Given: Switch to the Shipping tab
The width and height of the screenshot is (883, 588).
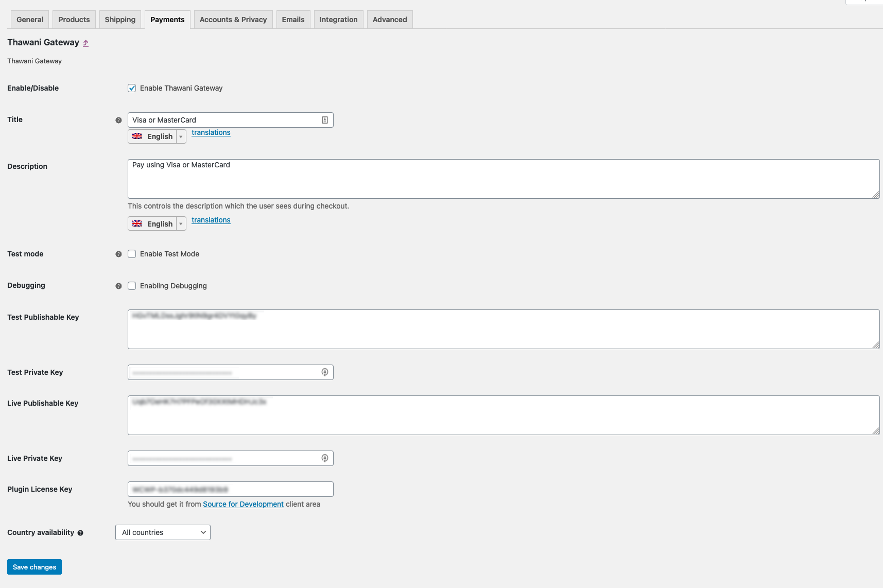Looking at the screenshot, I should 120,20.
